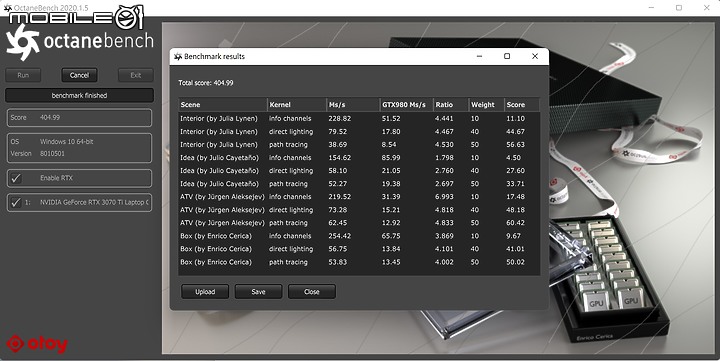Screen dimensions: 720x361
Task: Click the Run button
Action: coord(23,75)
